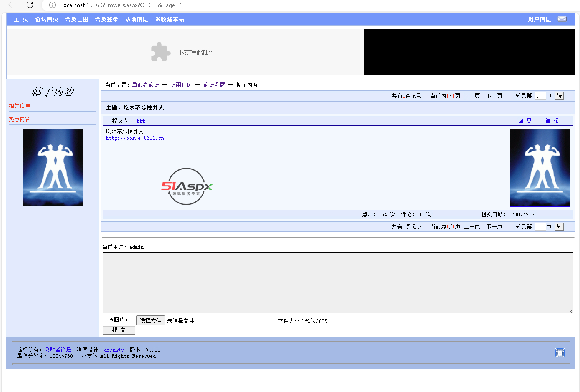
Task: Click the poster's avatar image in the post
Action: pos(540,168)
